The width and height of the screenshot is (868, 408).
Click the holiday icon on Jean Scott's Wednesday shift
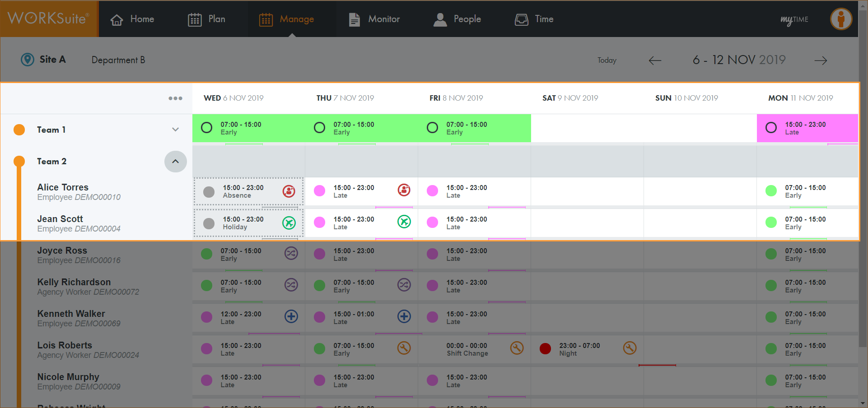coord(289,223)
